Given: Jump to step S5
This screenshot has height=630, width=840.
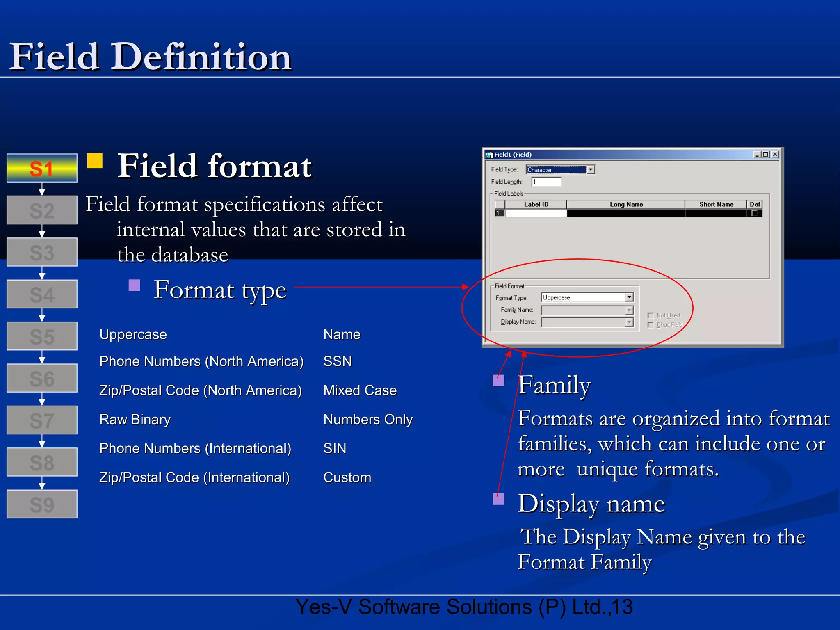Looking at the screenshot, I should 42,336.
